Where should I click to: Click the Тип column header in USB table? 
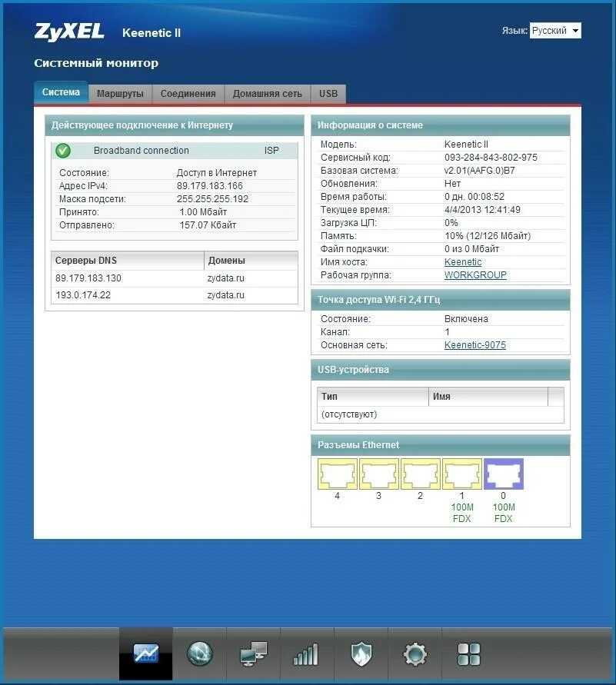tap(373, 397)
